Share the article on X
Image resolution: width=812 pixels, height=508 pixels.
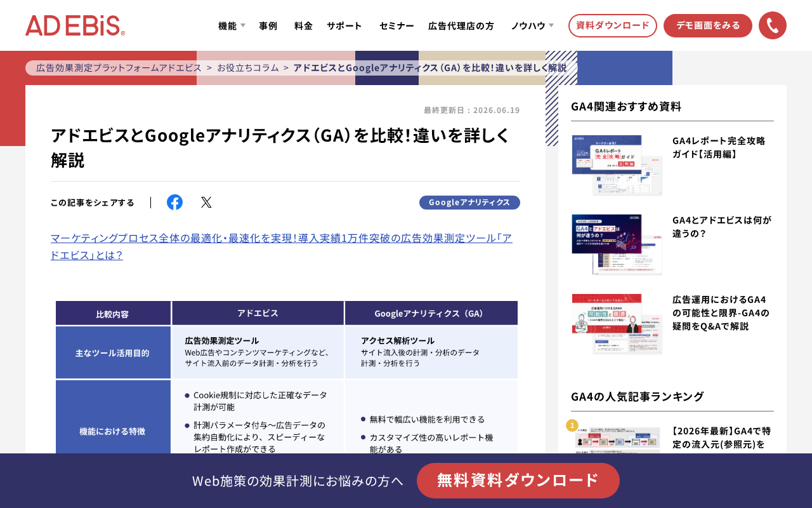point(206,202)
